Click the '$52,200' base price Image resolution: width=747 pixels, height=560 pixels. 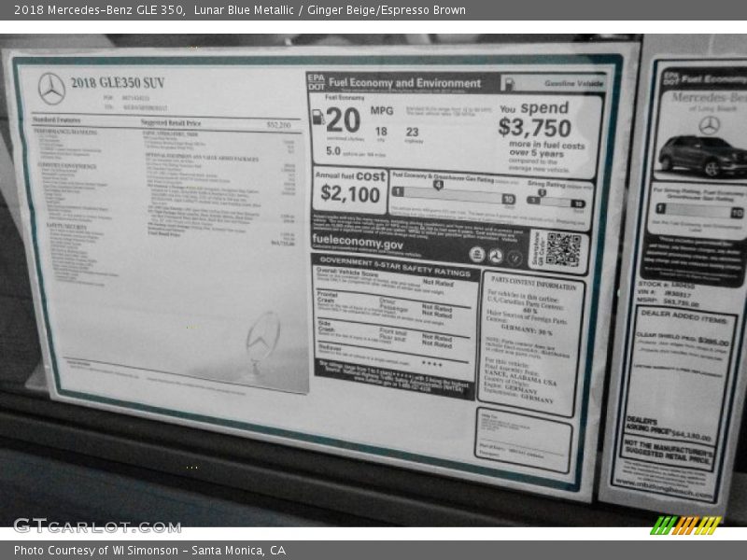point(278,125)
